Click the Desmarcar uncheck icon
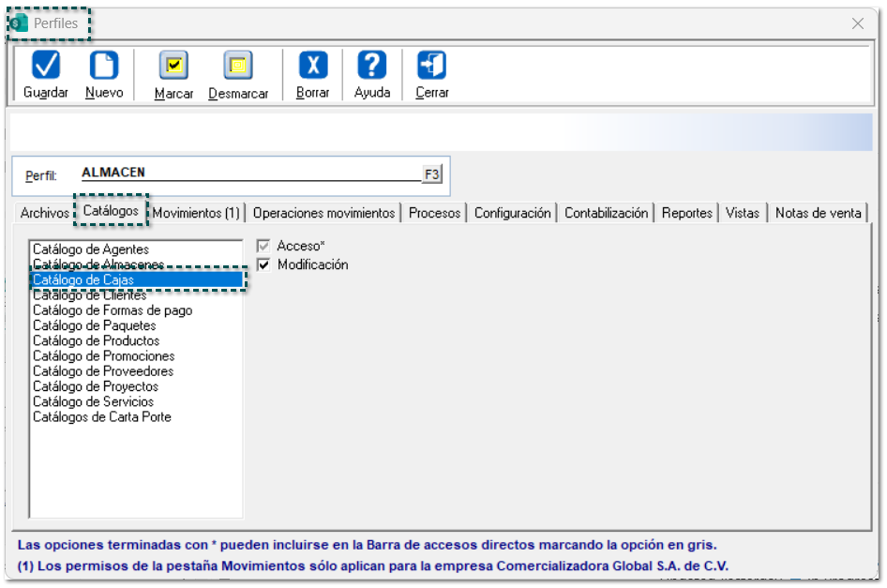Viewport: 887px width, 588px height. click(x=238, y=66)
